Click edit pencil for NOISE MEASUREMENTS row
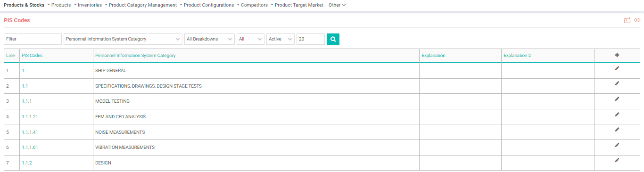This screenshot has width=644, height=172. click(x=617, y=130)
